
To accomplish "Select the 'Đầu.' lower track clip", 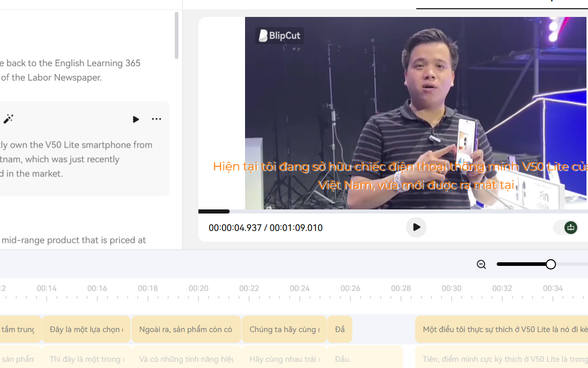I will coord(365,357).
